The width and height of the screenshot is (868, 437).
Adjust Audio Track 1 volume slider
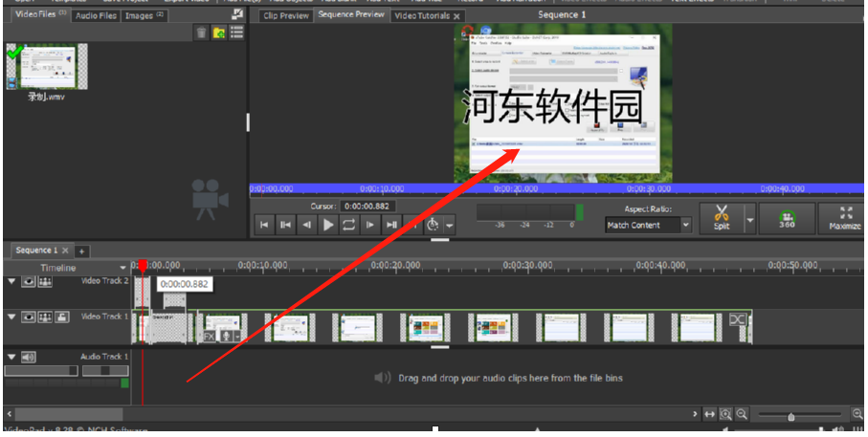point(41,371)
